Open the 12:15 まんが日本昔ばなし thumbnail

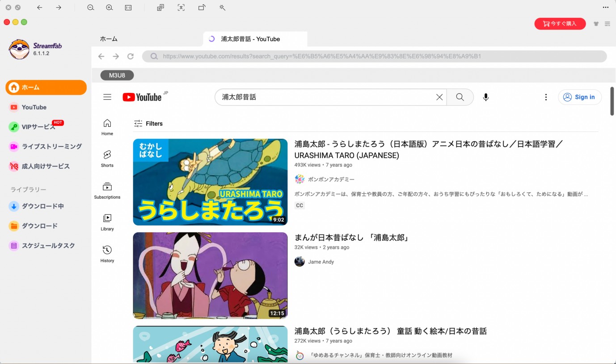point(210,276)
